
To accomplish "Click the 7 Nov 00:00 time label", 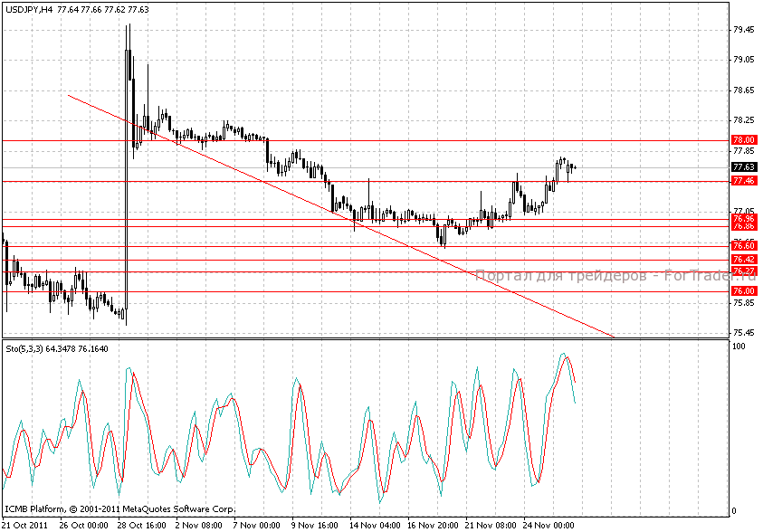I will point(256,525).
